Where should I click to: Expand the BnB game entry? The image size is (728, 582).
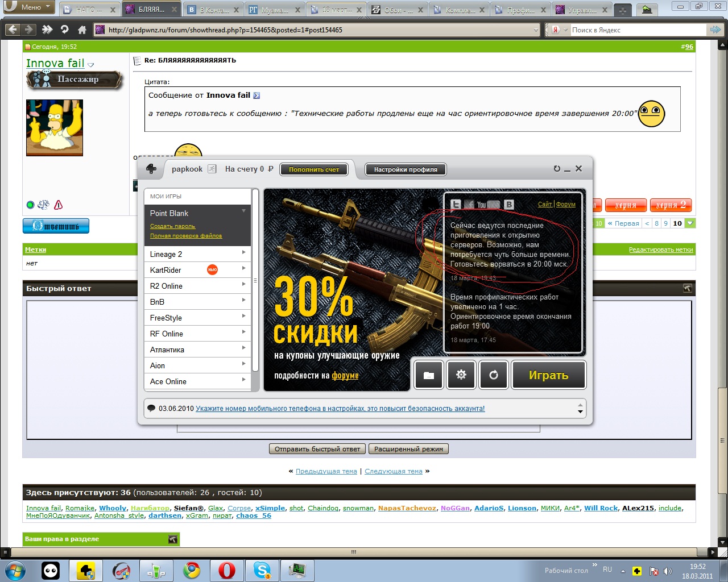(244, 300)
